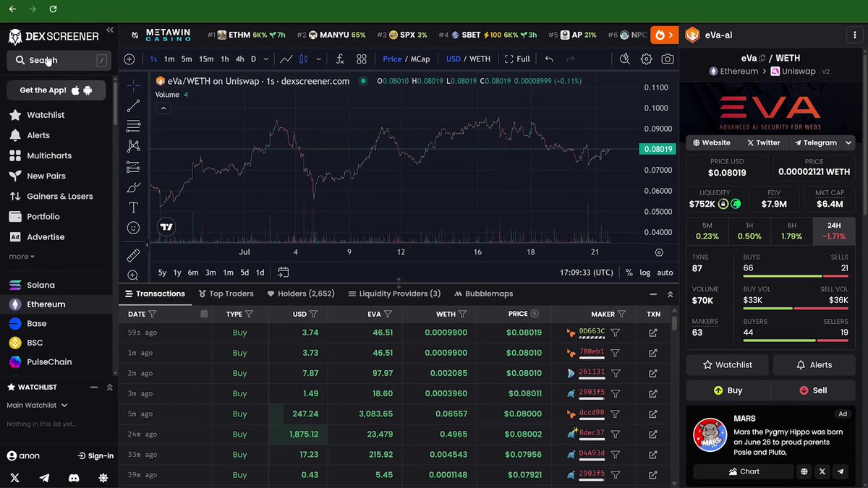Image resolution: width=868 pixels, height=488 pixels.
Task: Switch chart denomination to USD
Action: coord(453,59)
